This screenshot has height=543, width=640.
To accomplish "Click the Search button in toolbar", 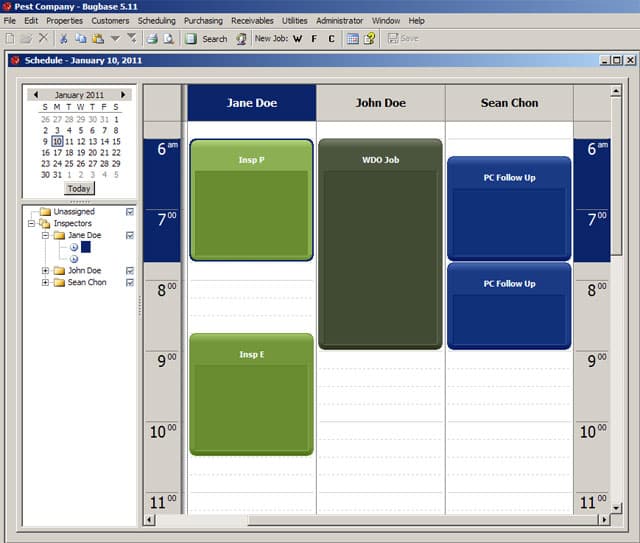I will (x=207, y=39).
